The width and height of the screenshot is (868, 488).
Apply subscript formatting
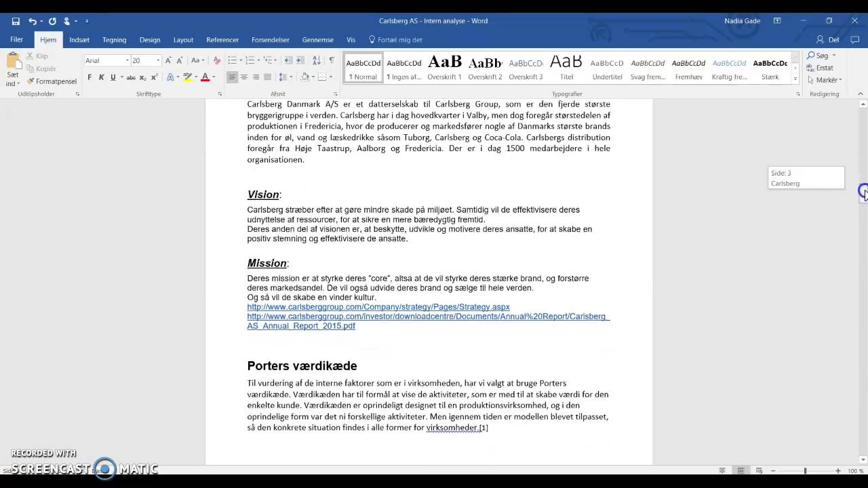click(143, 77)
